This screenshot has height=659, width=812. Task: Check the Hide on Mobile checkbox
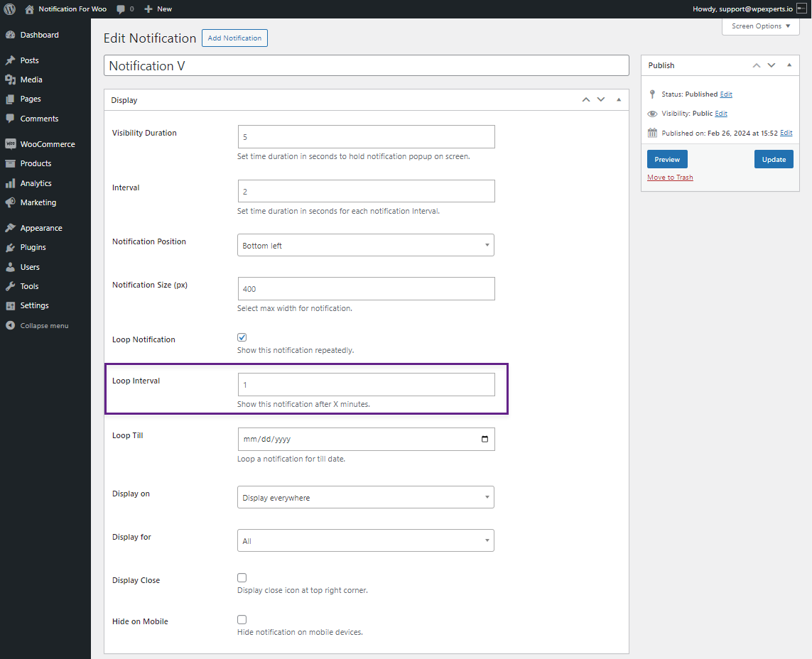(242, 620)
